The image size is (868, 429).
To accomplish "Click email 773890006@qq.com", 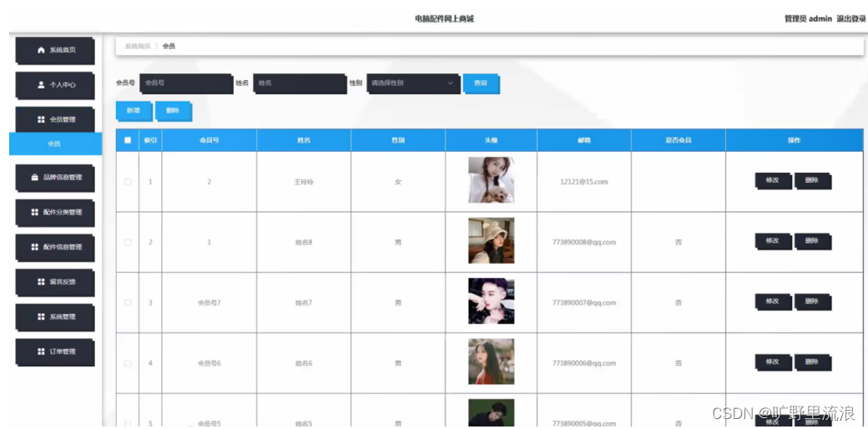I will coord(584,363).
